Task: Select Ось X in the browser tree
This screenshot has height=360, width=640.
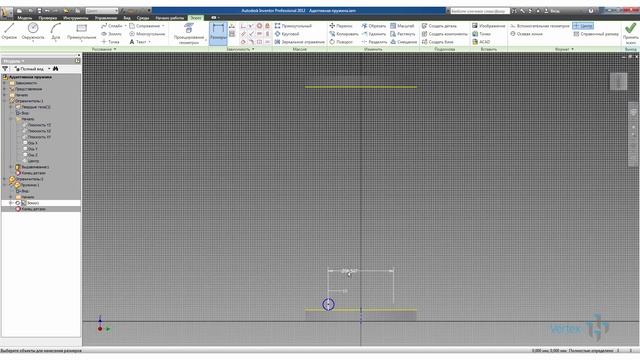Action: click(x=30, y=143)
